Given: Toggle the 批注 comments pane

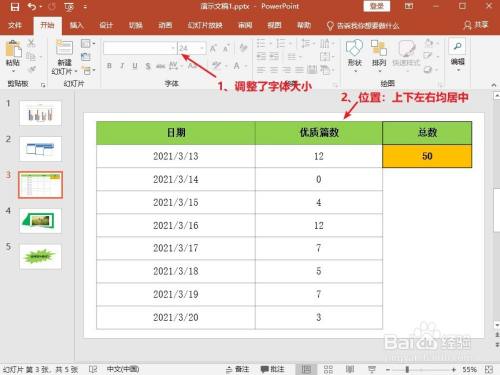Looking at the screenshot, I should coord(273,369).
